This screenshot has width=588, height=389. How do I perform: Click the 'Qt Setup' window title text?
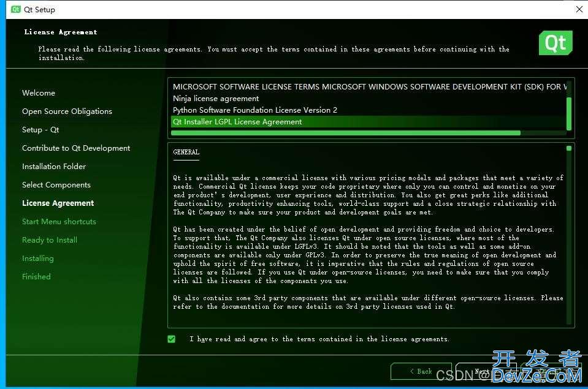[39, 10]
